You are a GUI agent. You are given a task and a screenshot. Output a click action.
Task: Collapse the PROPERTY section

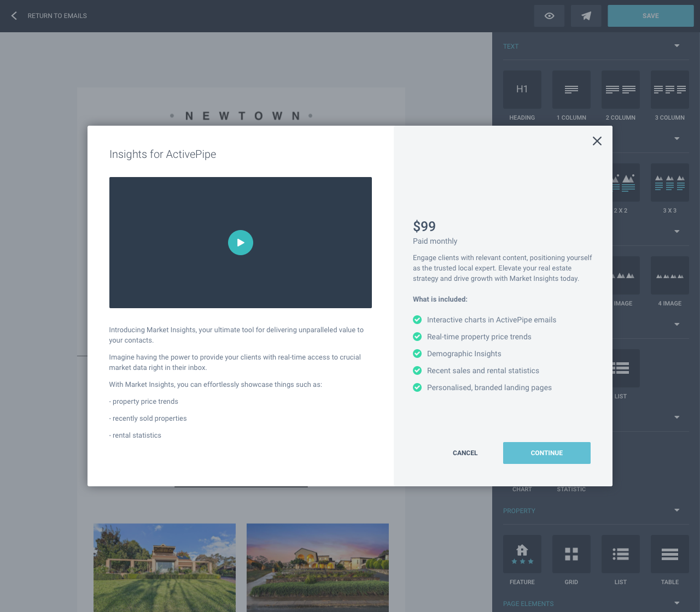(677, 510)
